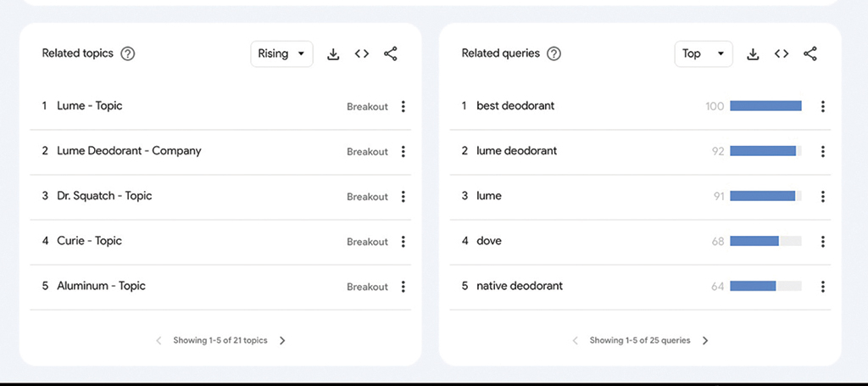Go to next page of related topics
Viewport: 868px width, 386px height.
[283, 341]
